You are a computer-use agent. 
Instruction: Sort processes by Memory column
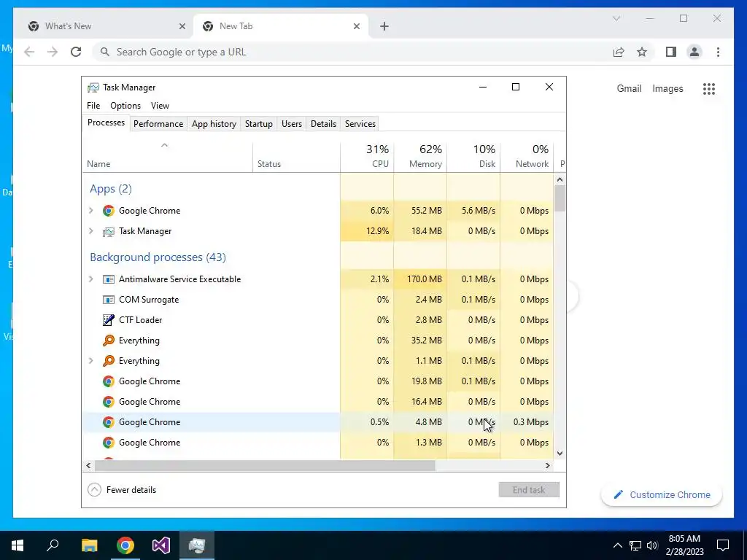pyautogui.click(x=421, y=157)
